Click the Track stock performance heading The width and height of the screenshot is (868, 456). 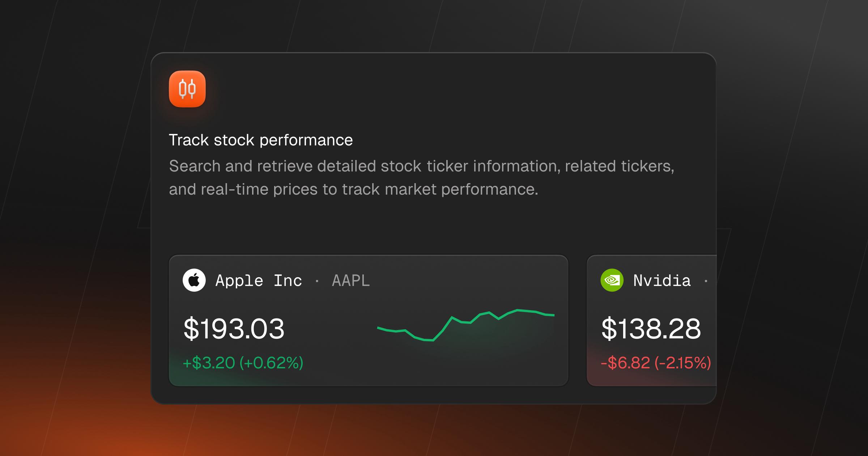261,140
